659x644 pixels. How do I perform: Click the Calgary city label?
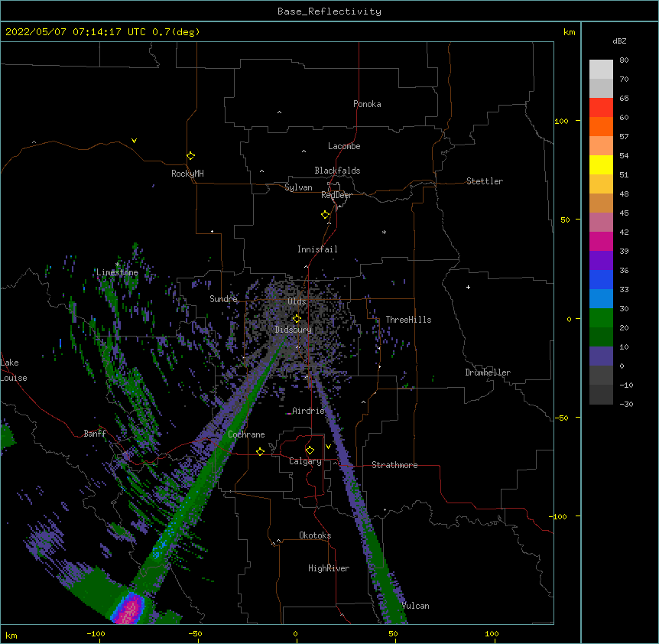tap(306, 461)
